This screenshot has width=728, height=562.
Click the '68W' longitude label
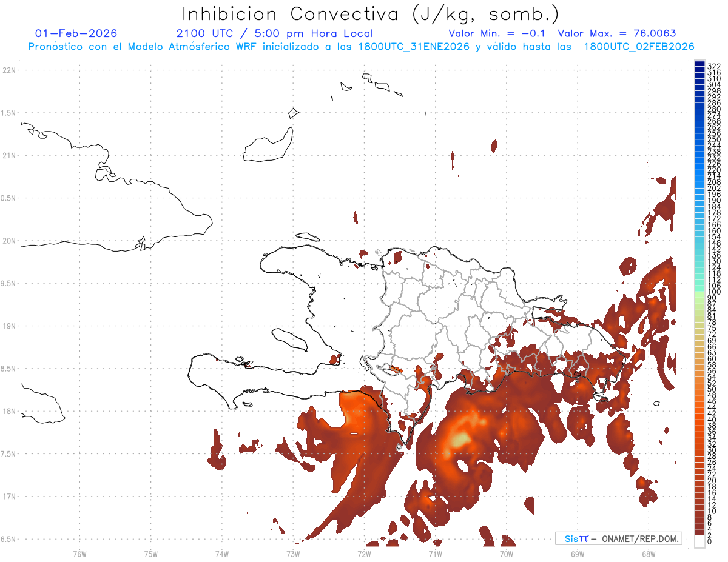coord(649,553)
